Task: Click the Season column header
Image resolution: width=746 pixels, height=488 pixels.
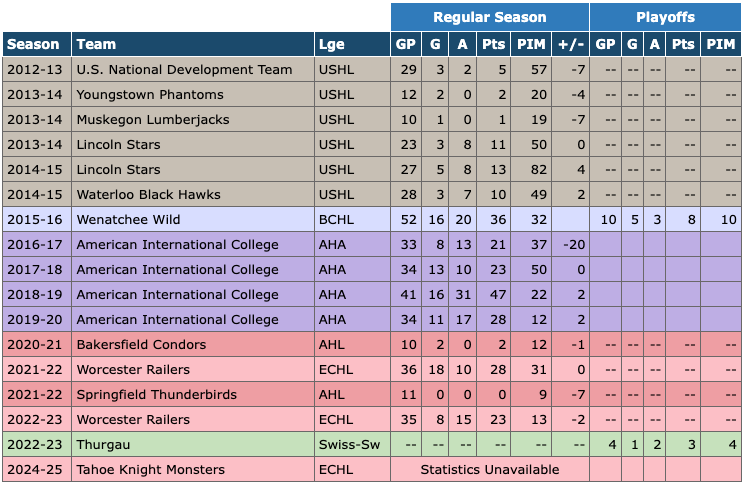Action: point(33,44)
